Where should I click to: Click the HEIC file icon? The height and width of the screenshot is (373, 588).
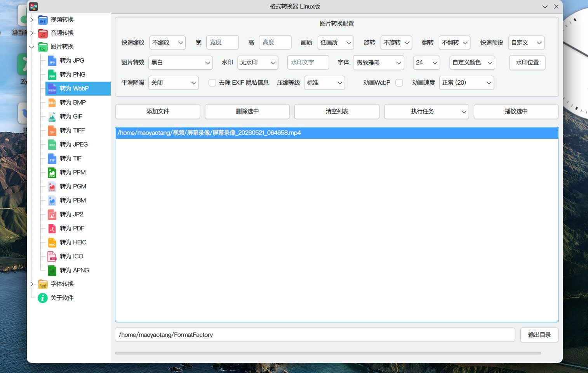click(x=52, y=242)
